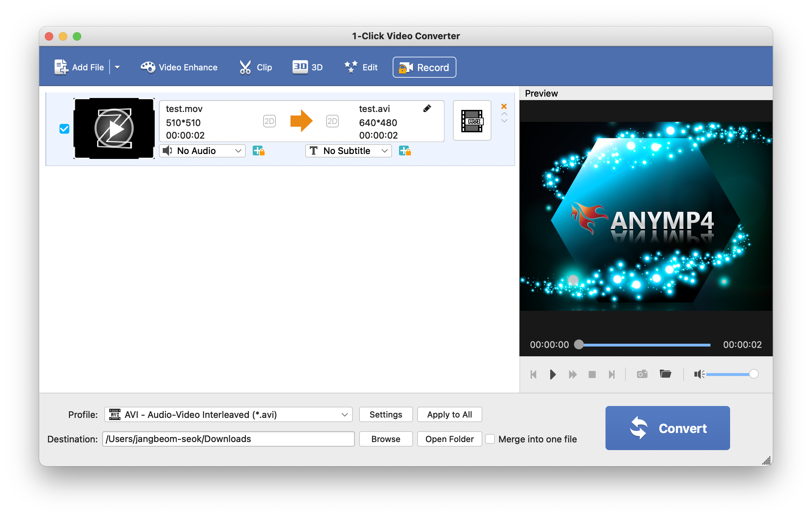812x518 pixels.
Task: Click the pencil rename icon beside test.avi
Action: coord(427,108)
